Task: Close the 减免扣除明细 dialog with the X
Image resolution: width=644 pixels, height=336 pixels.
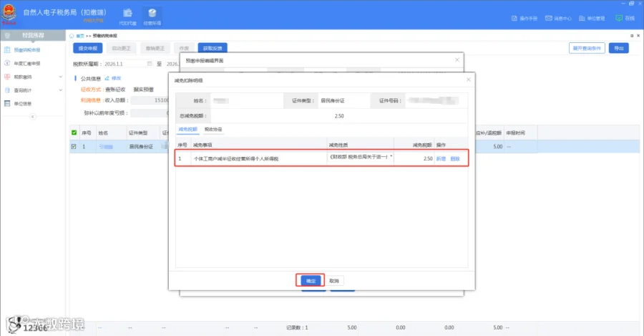Action: 468,80
